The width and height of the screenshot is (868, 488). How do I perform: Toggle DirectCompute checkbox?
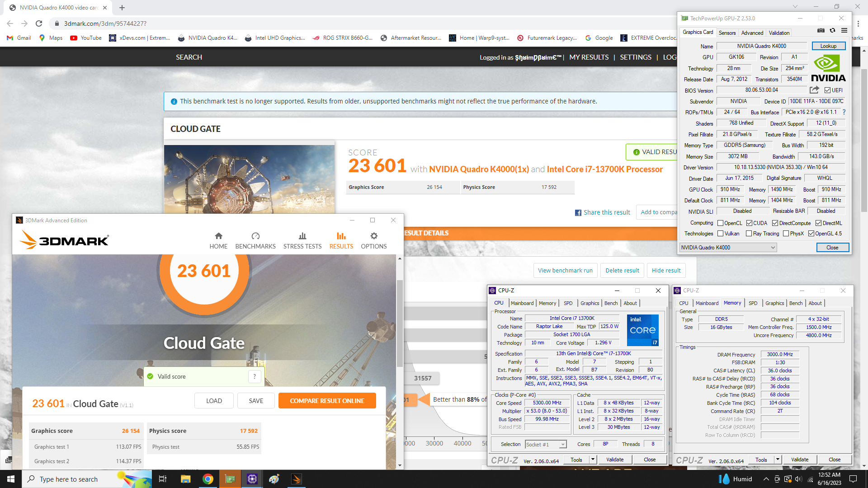tap(775, 223)
